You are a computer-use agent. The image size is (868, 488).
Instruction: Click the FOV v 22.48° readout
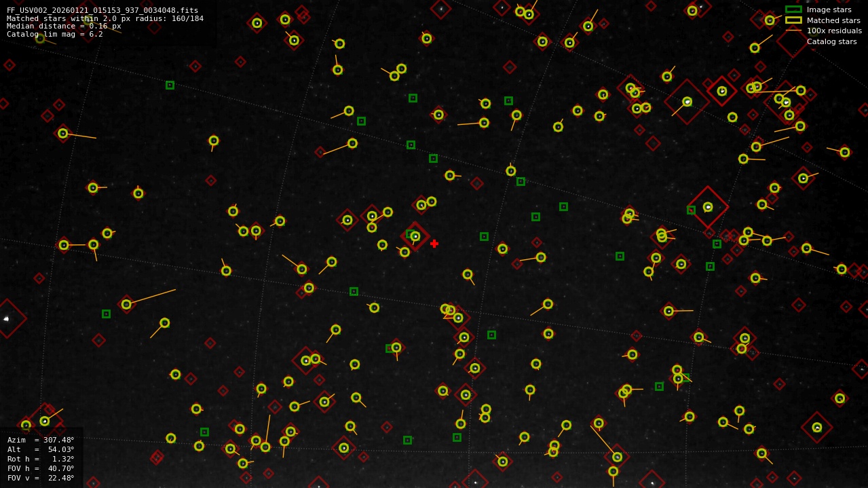41,478
